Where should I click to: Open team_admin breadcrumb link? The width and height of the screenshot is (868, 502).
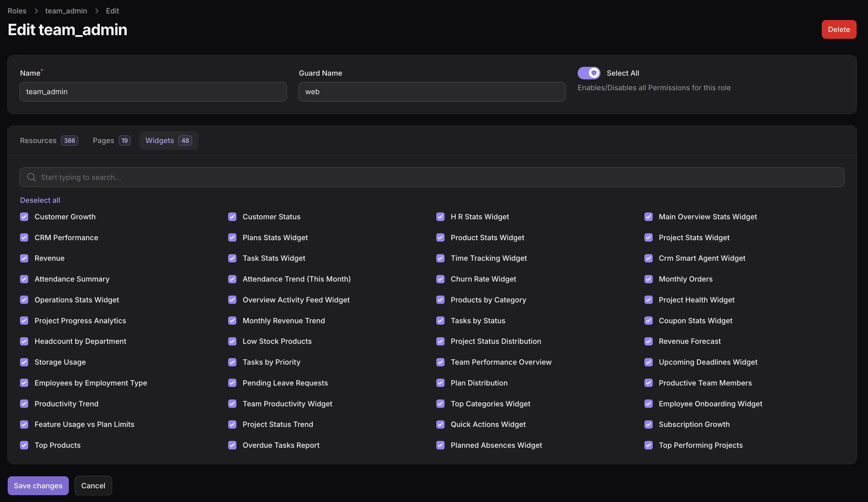pyautogui.click(x=66, y=11)
